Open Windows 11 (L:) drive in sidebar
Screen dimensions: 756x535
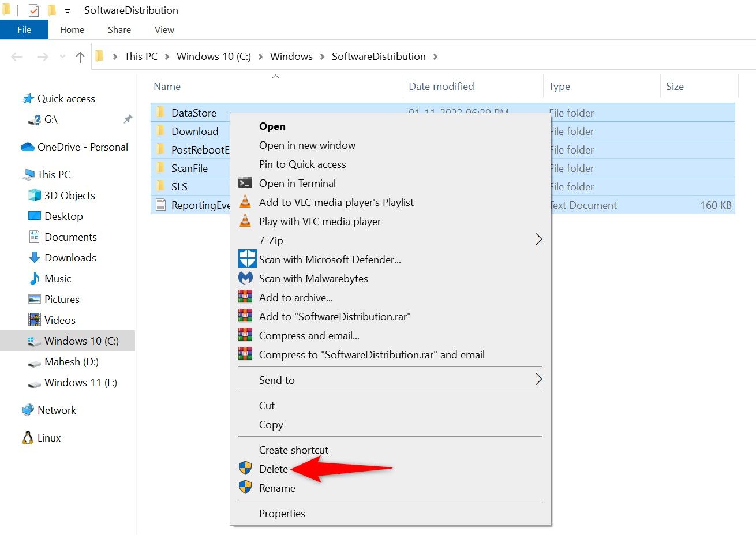(x=80, y=383)
